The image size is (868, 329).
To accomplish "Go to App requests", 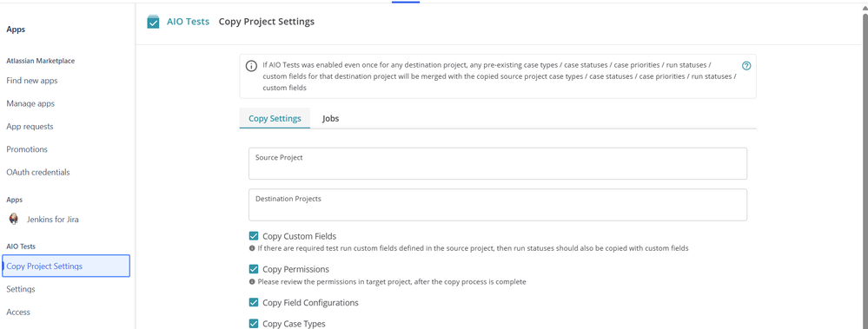I will point(30,126).
